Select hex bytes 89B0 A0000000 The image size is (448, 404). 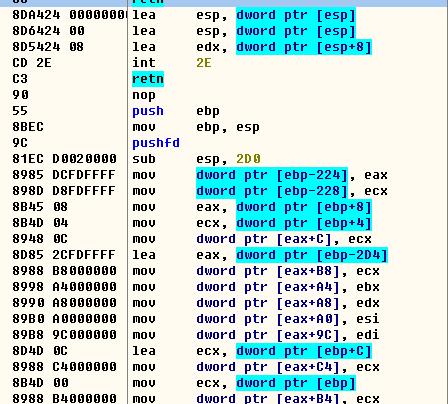tap(64, 319)
